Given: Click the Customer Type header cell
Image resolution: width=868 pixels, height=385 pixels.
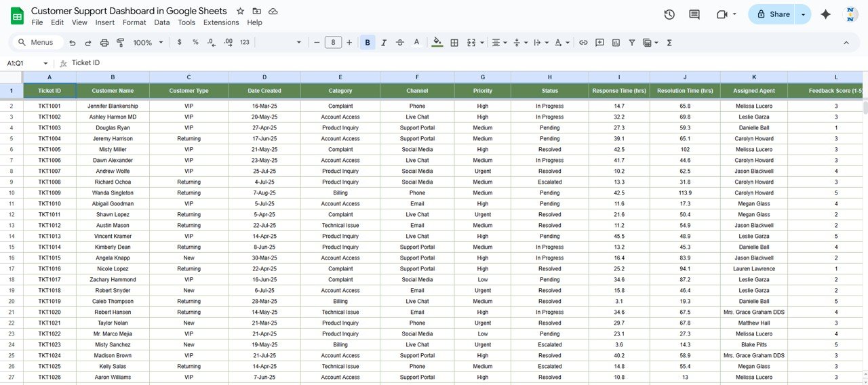Looking at the screenshot, I should click(189, 91).
